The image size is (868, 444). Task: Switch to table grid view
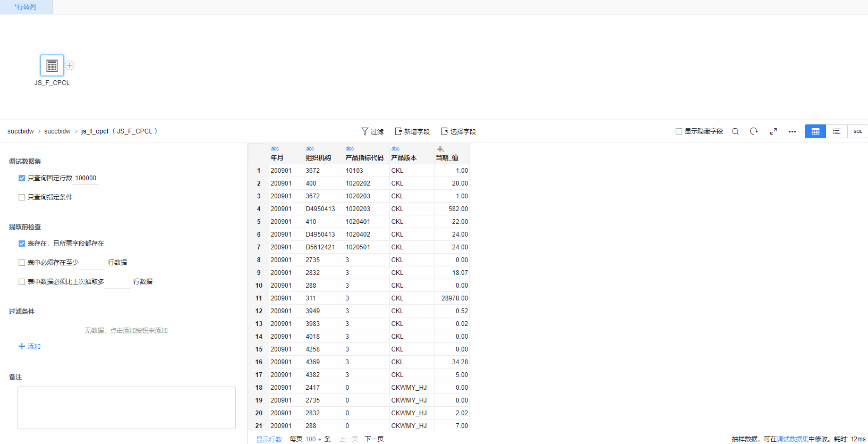815,131
